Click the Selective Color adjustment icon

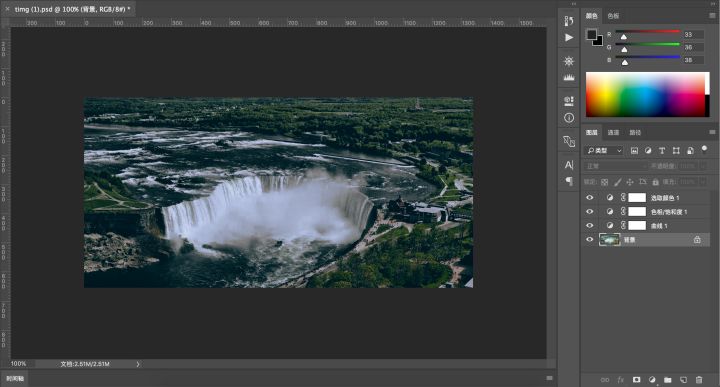610,198
